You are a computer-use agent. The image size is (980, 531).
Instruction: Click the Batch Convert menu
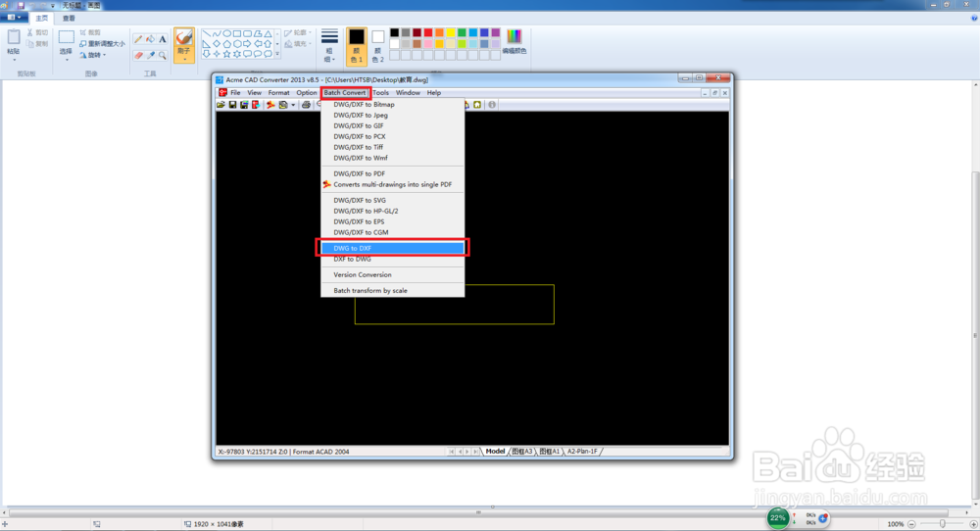(344, 92)
